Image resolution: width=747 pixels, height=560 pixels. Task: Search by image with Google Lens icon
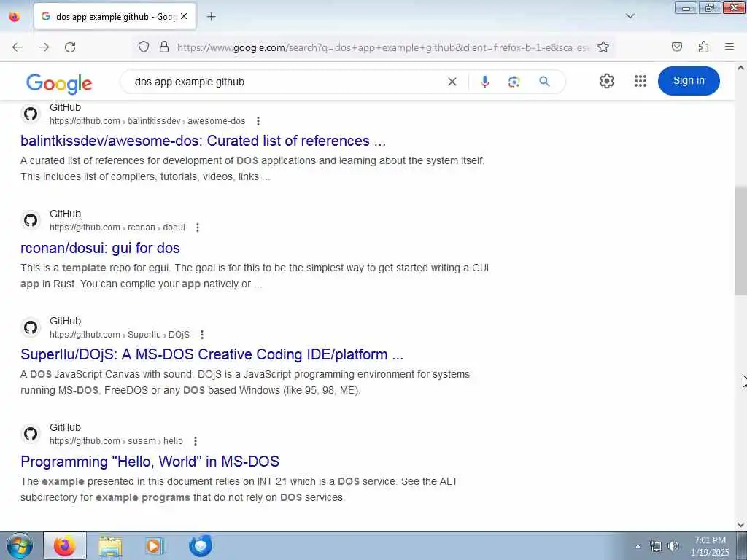click(514, 82)
